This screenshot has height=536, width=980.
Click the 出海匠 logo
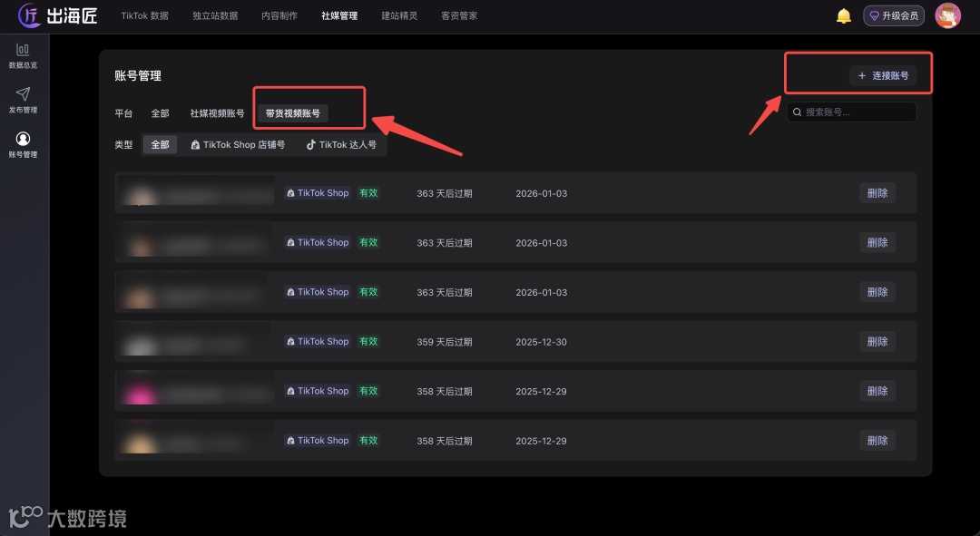point(57,15)
